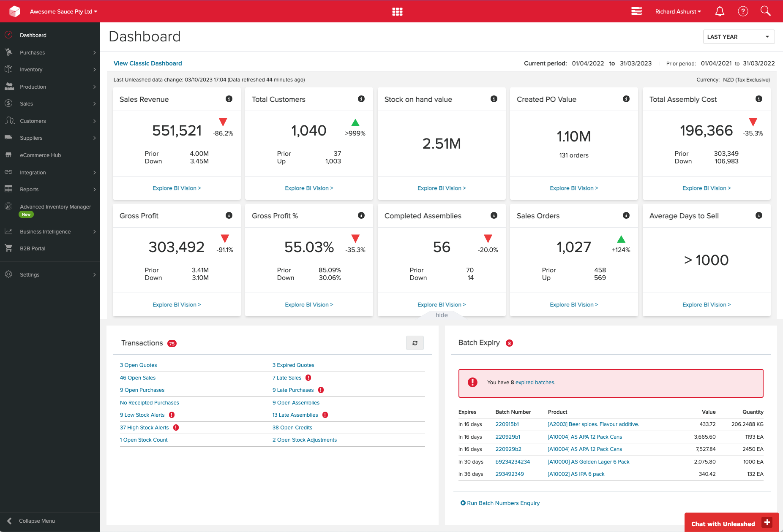Open the search magnifier icon
This screenshot has height=532, width=783.
(766, 11)
